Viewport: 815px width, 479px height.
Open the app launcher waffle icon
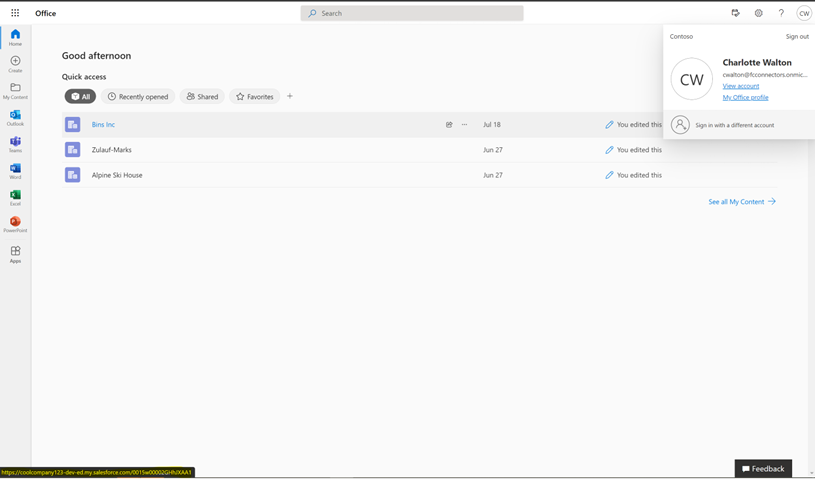[15, 13]
